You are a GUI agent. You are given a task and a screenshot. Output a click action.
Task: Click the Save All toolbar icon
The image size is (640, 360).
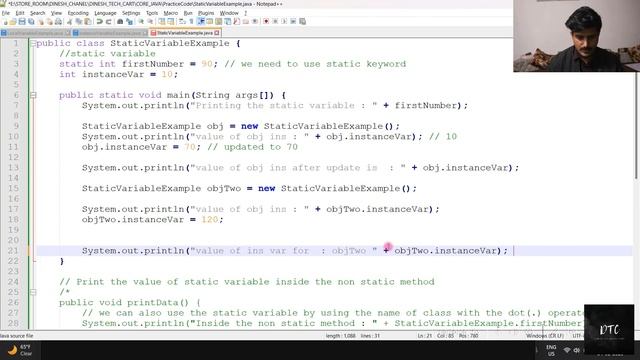[31, 21]
